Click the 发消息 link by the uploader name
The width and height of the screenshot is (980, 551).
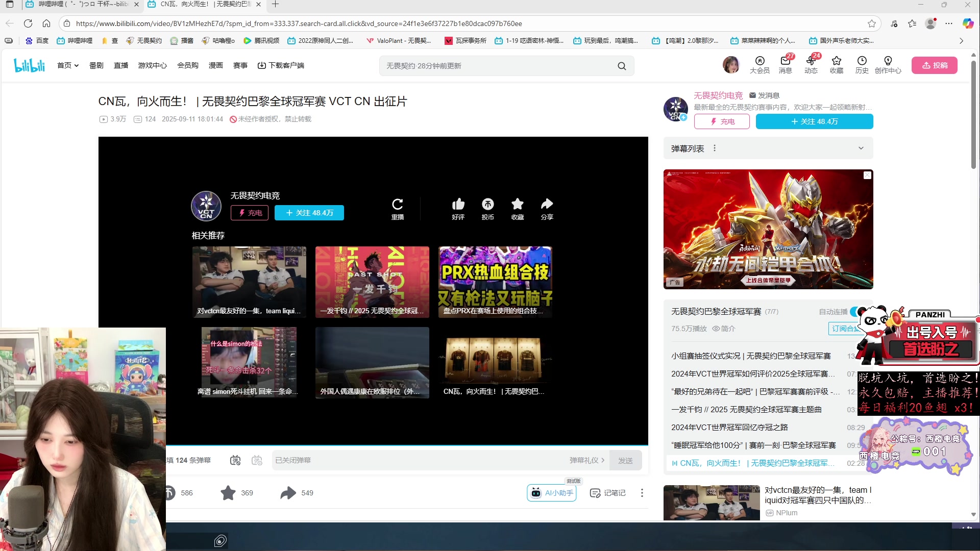click(x=764, y=95)
